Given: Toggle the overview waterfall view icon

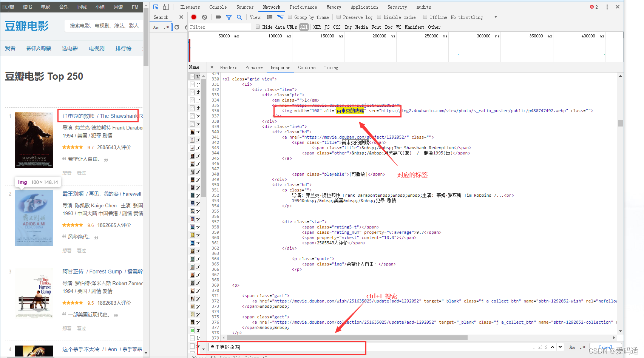Looking at the screenshot, I should pyautogui.click(x=280, y=17).
